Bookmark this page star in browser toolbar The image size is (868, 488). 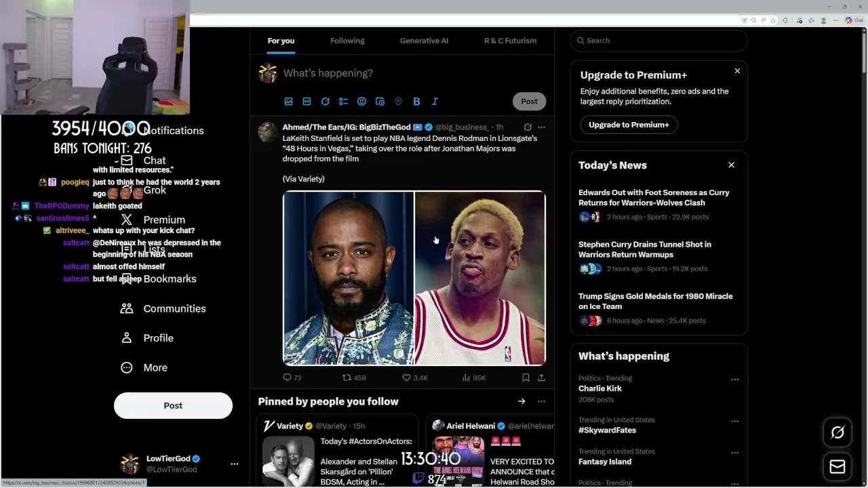coord(772,20)
